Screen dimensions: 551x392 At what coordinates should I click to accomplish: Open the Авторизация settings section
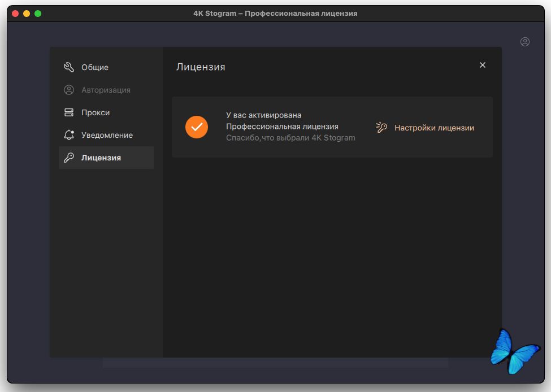(x=106, y=90)
